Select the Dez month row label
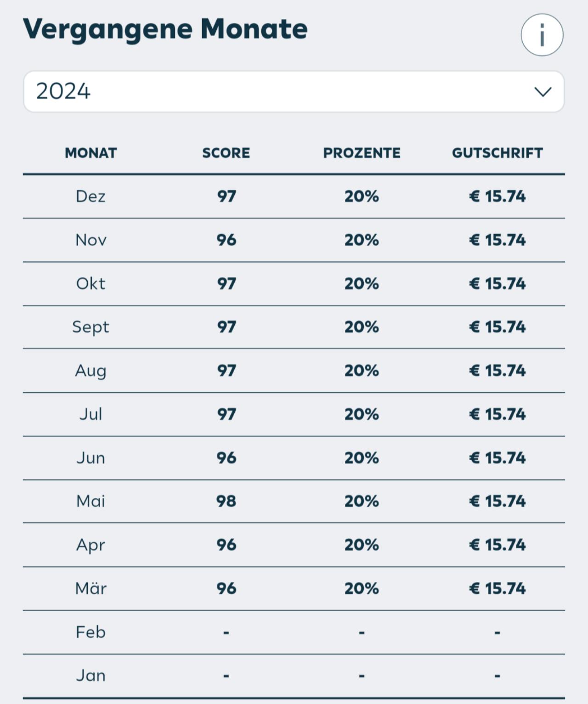Viewport: 588px width, 704px height. [x=91, y=197]
